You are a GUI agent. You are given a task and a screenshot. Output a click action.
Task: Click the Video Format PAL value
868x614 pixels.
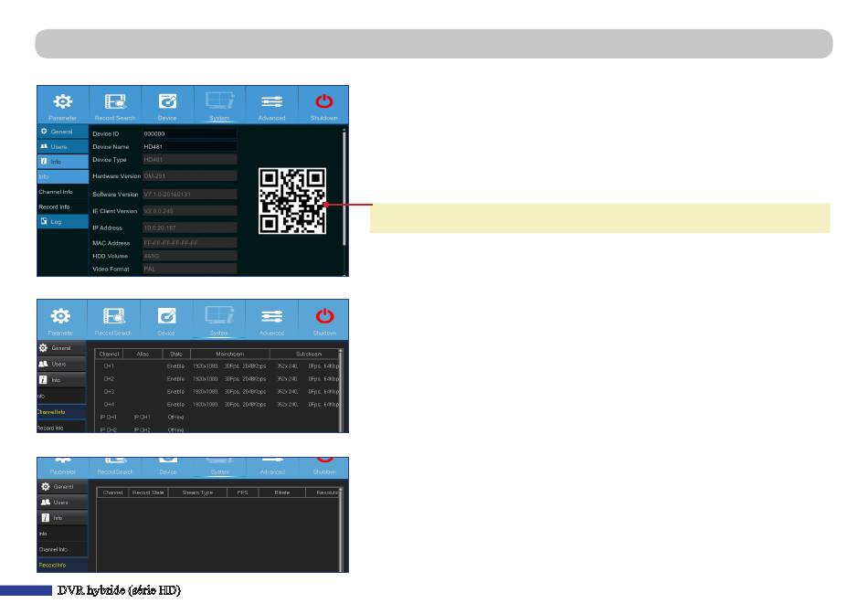[x=190, y=269]
